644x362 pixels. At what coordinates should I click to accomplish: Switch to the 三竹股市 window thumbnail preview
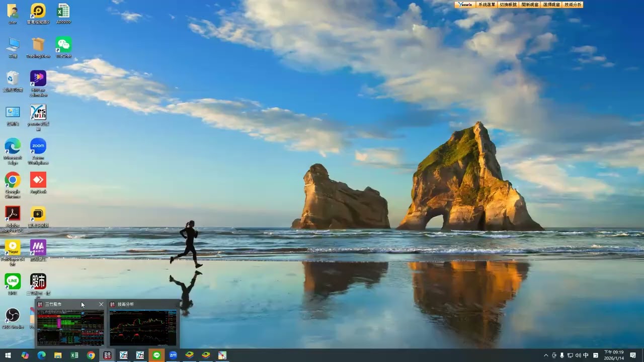pos(70,327)
